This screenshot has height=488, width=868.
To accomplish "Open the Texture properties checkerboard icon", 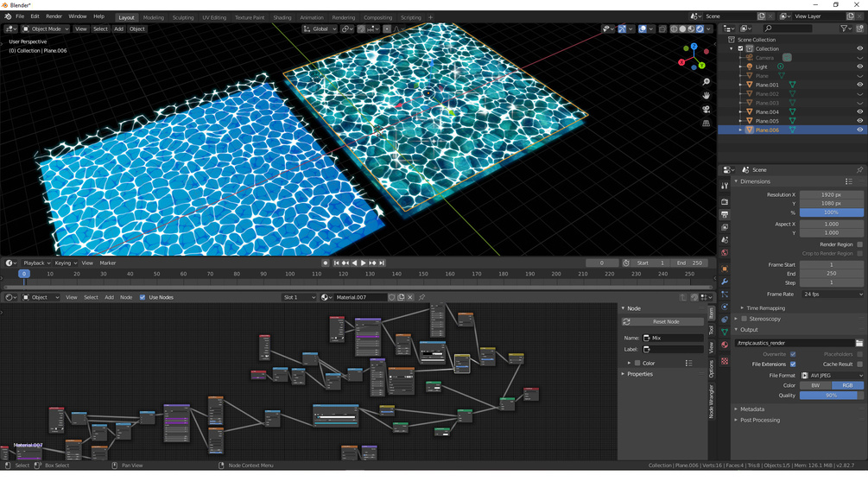I will click(x=725, y=361).
